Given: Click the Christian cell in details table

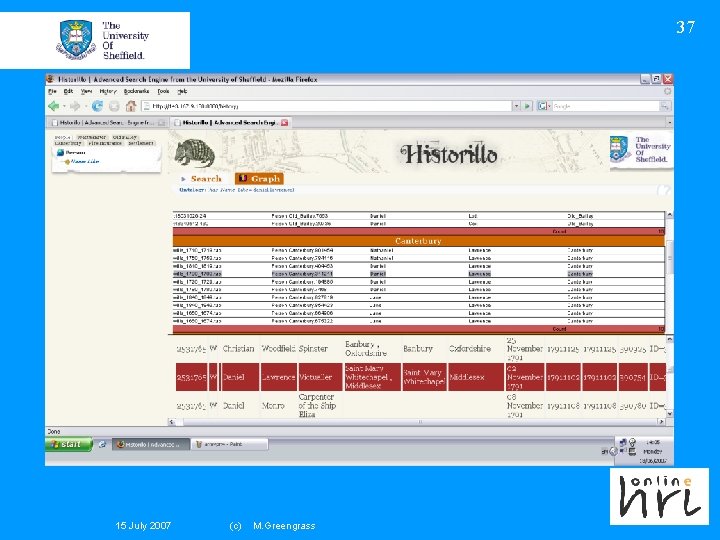Looking at the screenshot, I should pos(238,349).
